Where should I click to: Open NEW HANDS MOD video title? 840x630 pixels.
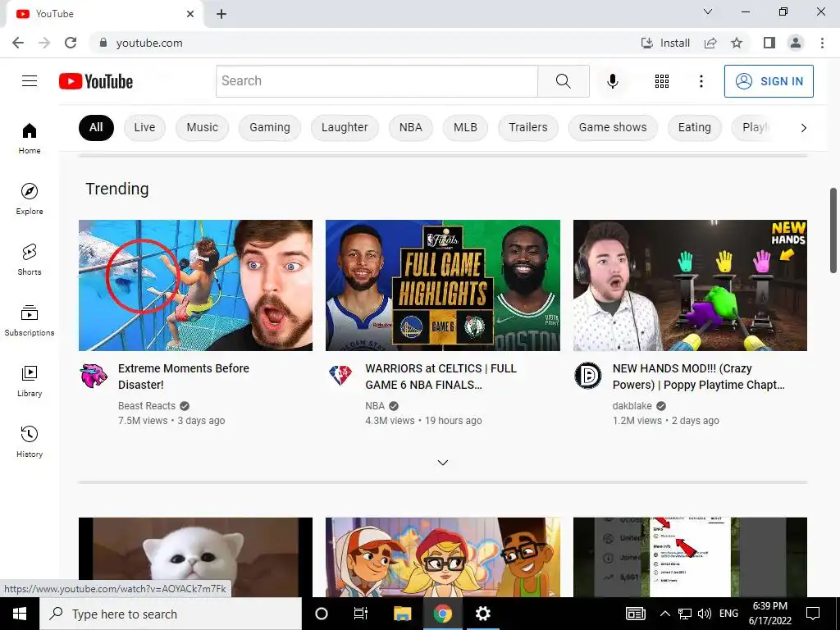click(699, 376)
